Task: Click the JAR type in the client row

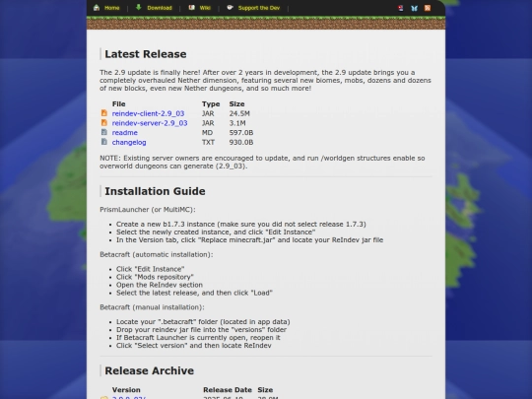Action: 208,113
